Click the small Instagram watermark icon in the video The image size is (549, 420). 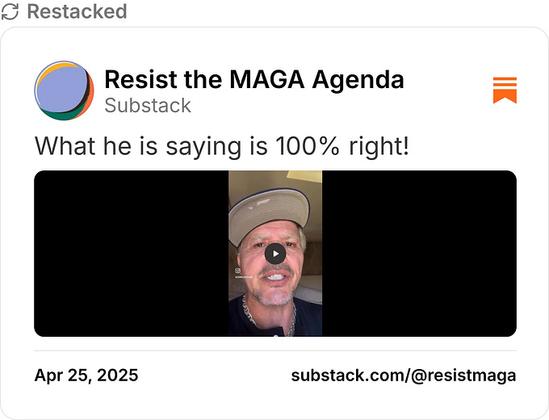pos(238,271)
